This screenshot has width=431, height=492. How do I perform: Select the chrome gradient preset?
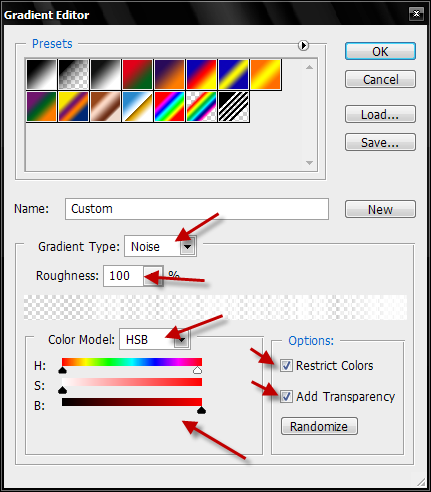(x=137, y=107)
